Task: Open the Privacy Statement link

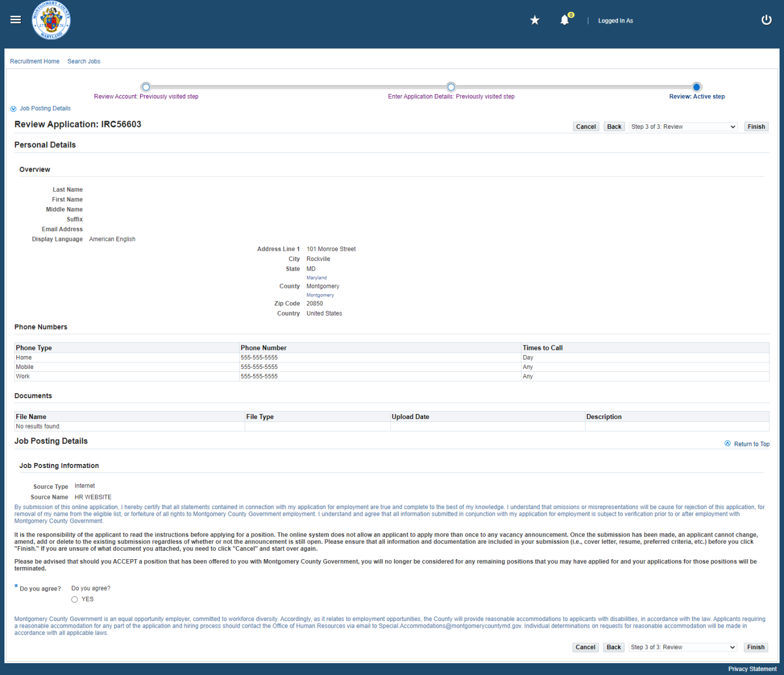Action: pos(752,669)
